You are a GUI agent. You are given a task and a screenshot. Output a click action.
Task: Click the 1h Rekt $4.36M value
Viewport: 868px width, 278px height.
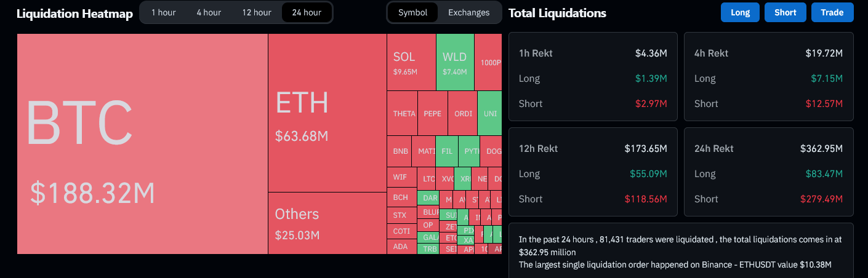tap(651, 53)
